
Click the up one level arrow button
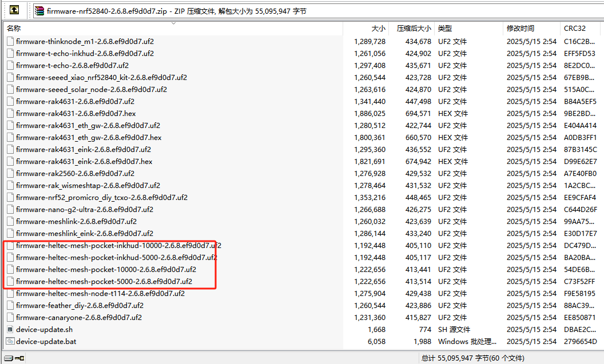click(x=15, y=10)
